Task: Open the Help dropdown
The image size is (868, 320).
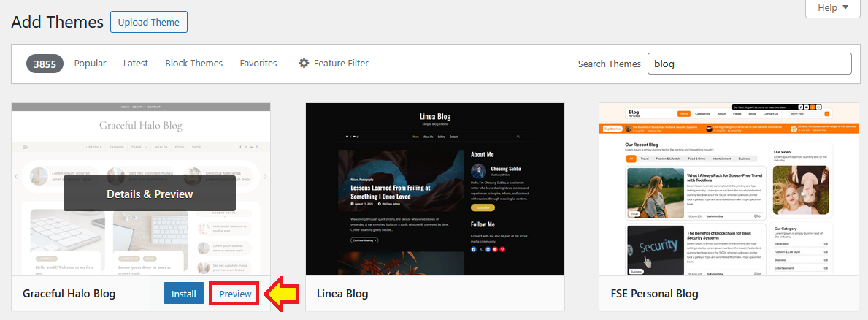Action: pos(832,8)
